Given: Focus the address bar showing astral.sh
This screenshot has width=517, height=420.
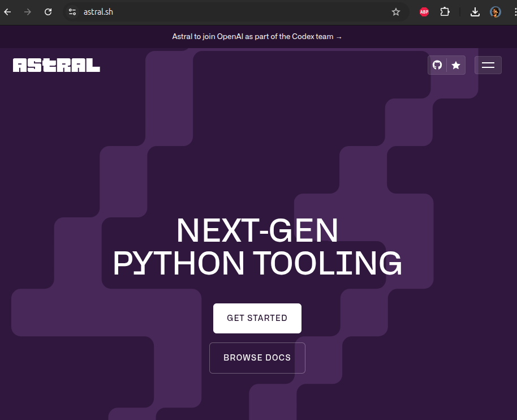Looking at the screenshot, I should (x=226, y=12).
